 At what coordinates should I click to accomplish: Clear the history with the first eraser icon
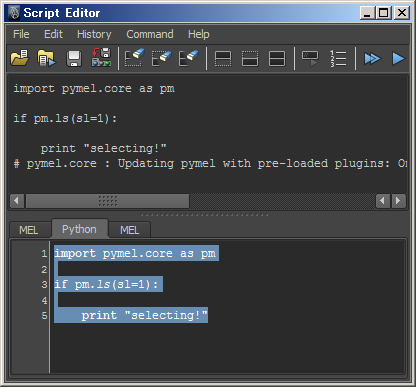coord(135,58)
